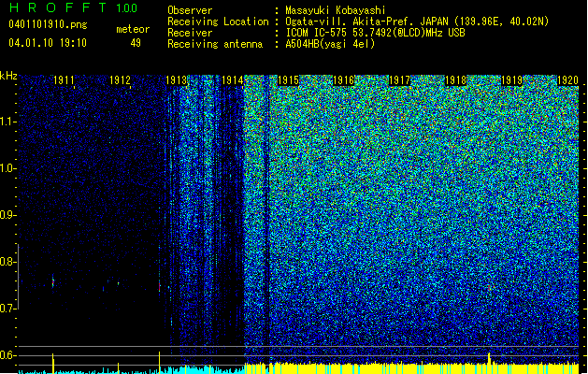Click the meteor count 49
Viewport: 588px width, 374px height.
(x=136, y=43)
